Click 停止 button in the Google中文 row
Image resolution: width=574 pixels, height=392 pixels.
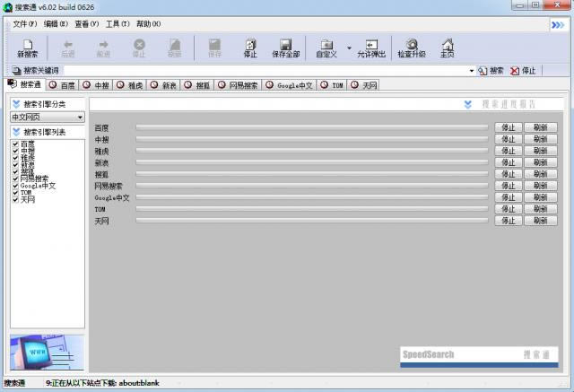[509, 197]
